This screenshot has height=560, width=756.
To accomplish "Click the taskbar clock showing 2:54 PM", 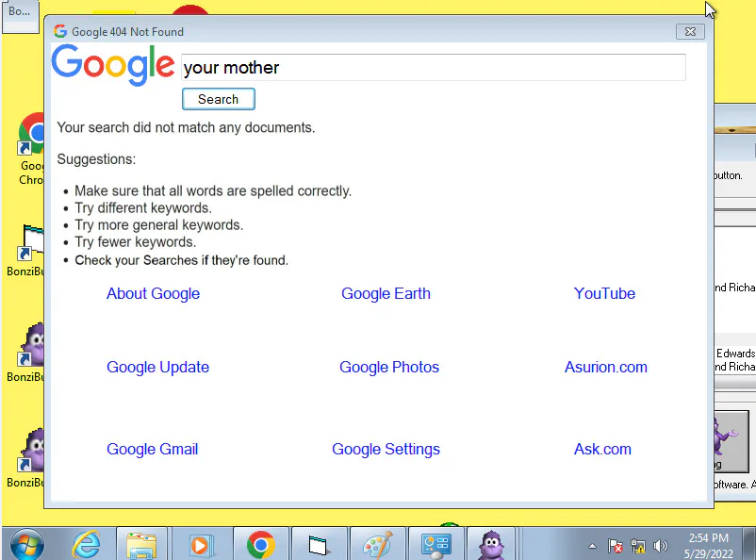I will [x=708, y=546].
